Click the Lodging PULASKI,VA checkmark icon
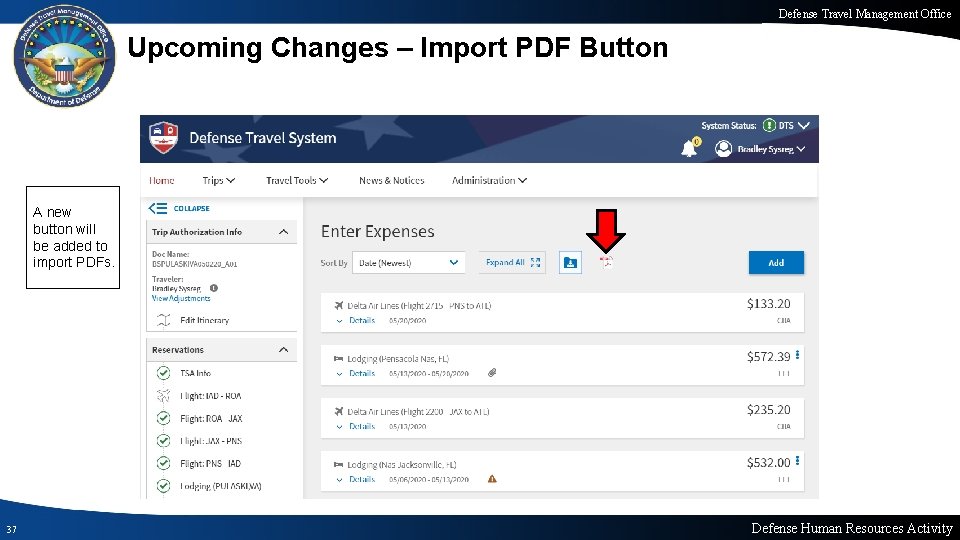Image resolution: width=960 pixels, height=540 pixels. [163, 486]
